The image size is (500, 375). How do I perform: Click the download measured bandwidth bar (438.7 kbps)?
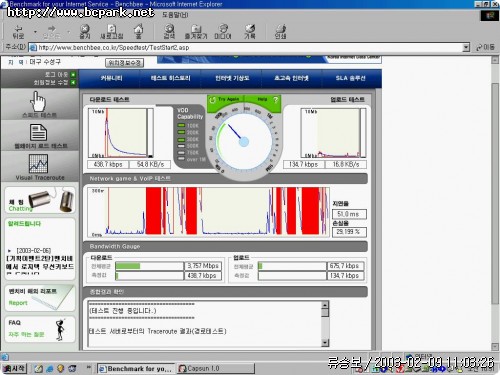tap(150, 276)
